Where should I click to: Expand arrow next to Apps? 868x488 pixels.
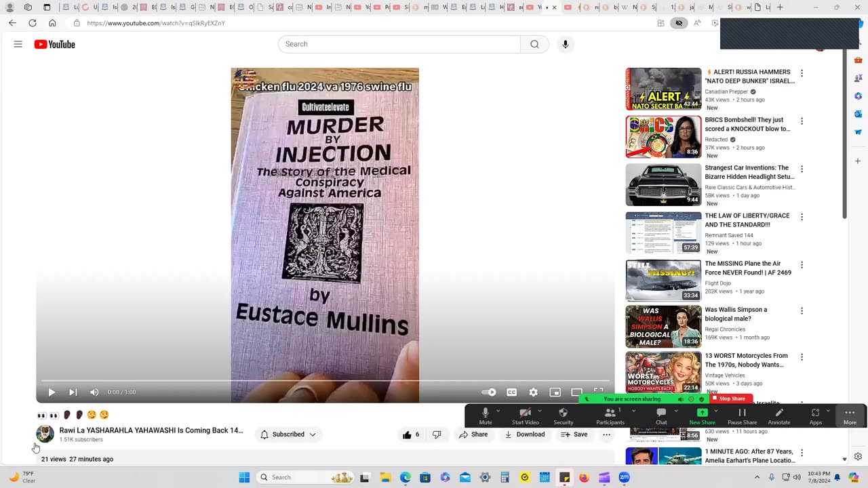828,411
